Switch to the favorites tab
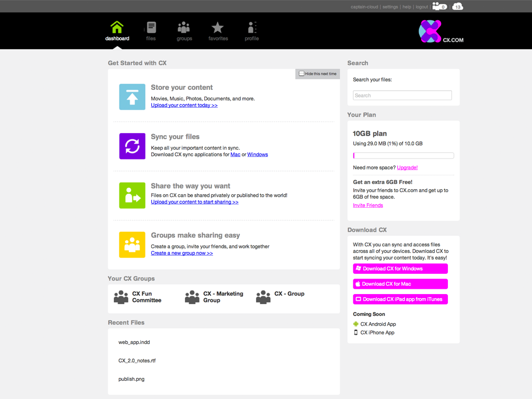 click(218, 31)
